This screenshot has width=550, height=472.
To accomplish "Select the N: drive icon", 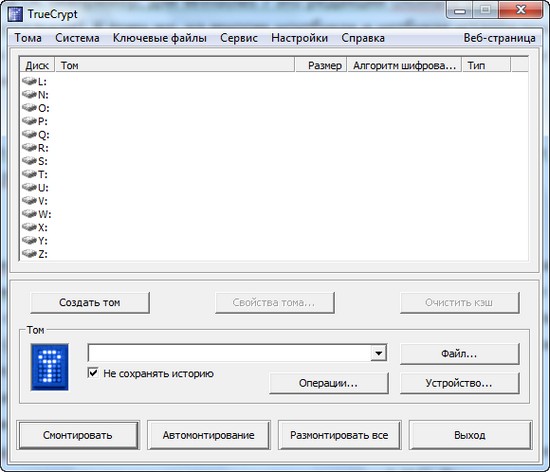I will coord(29,94).
